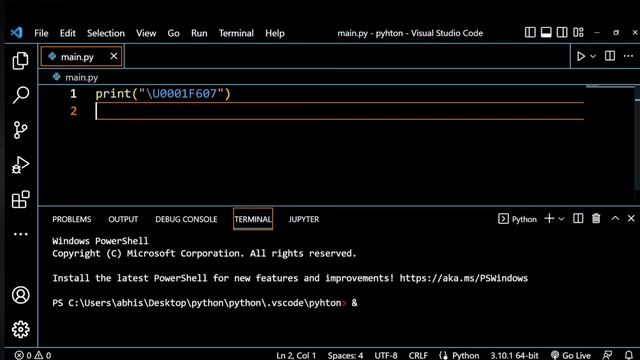
Task: Expand the run button dropdown arrow
Action: click(593, 56)
